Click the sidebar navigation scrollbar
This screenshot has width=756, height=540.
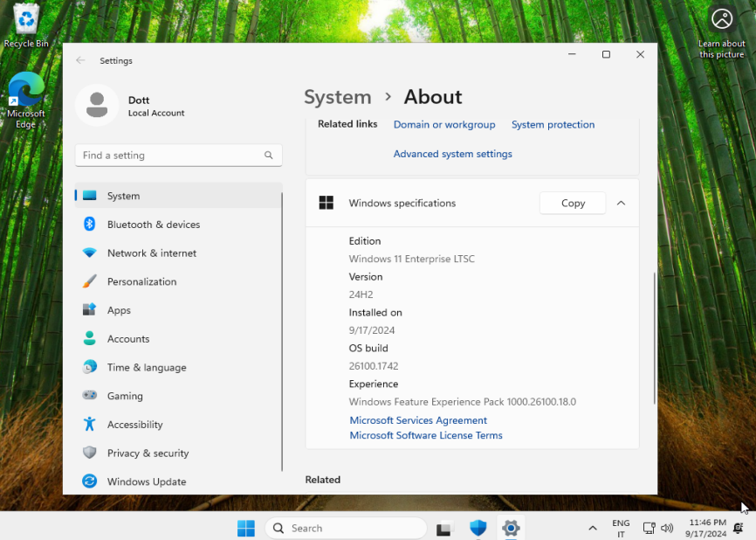tap(282, 332)
